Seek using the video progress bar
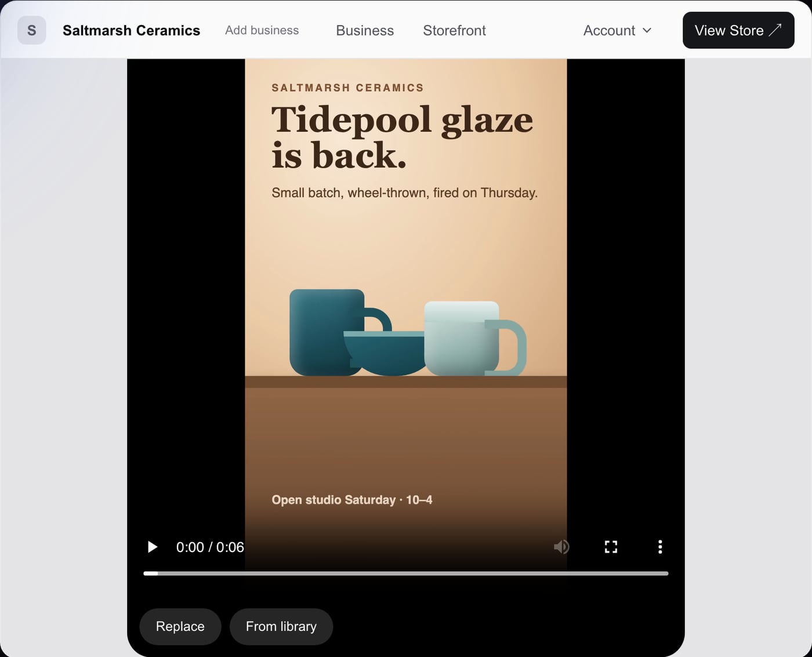This screenshot has width=812, height=657. 406,573
